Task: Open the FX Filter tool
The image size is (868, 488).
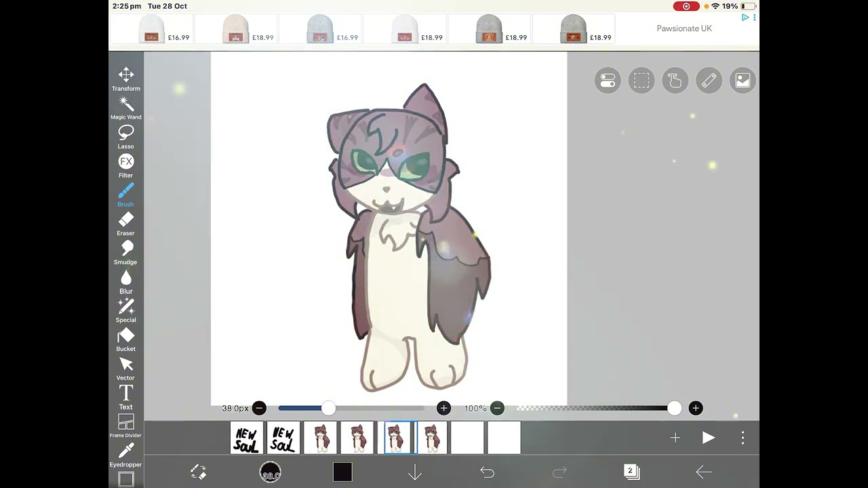Action: [126, 166]
